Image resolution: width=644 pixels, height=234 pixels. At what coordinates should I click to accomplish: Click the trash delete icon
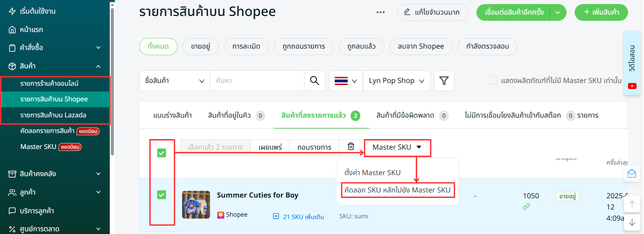351,147
